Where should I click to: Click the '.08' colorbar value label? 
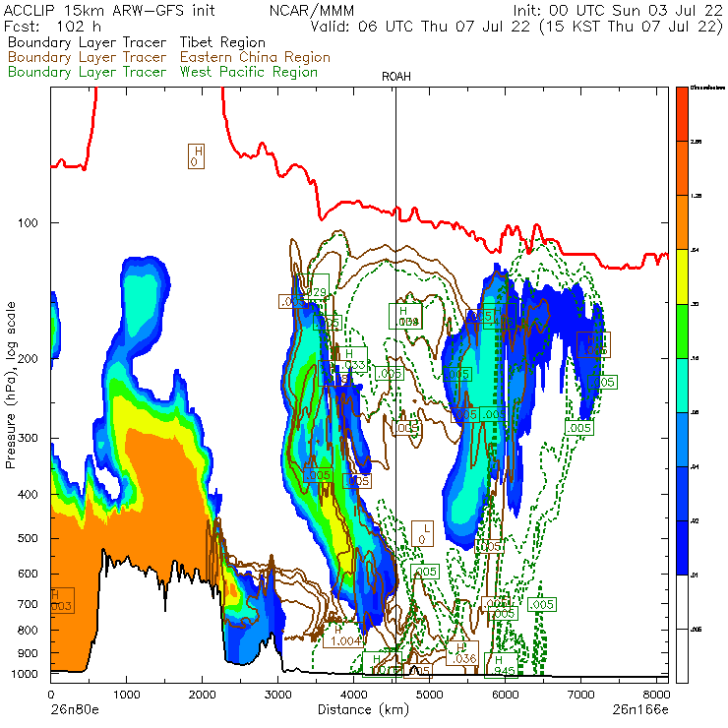tap(695, 413)
